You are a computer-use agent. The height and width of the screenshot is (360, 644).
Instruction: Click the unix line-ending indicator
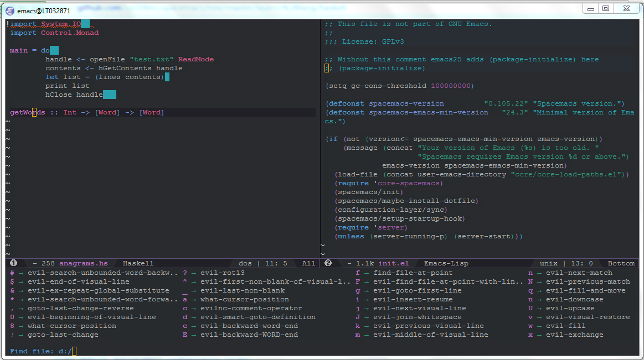tap(549, 263)
